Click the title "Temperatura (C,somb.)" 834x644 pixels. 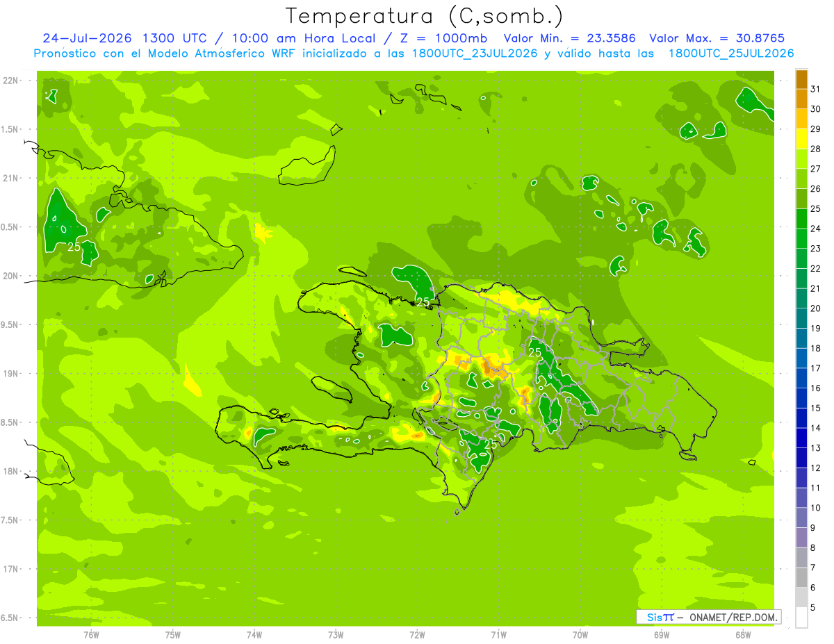click(424, 16)
